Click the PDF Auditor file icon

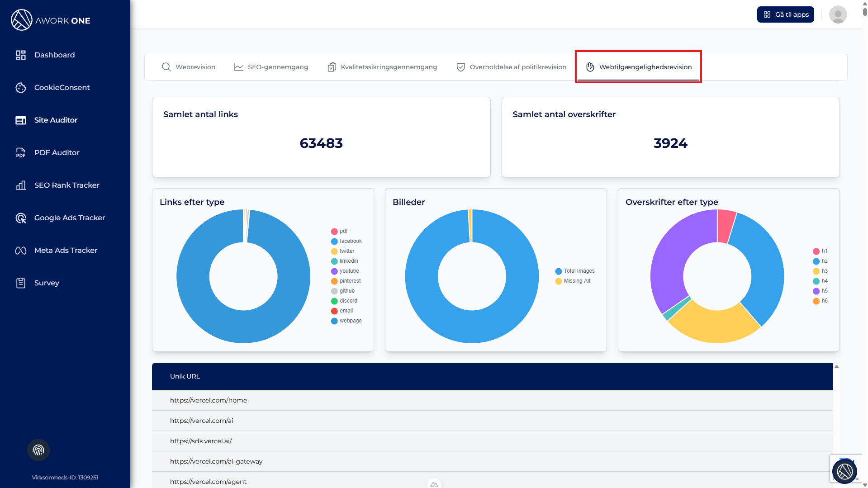click(x=21, y=153)
